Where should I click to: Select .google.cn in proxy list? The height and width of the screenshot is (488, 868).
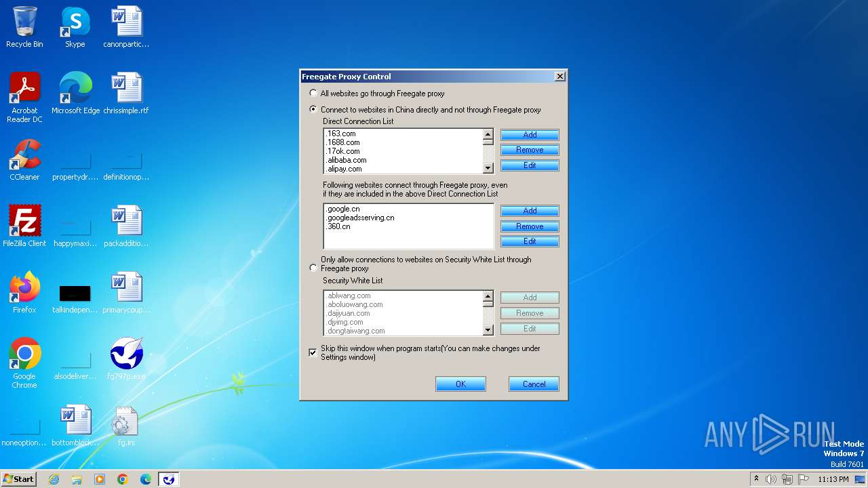coord(409,209)
